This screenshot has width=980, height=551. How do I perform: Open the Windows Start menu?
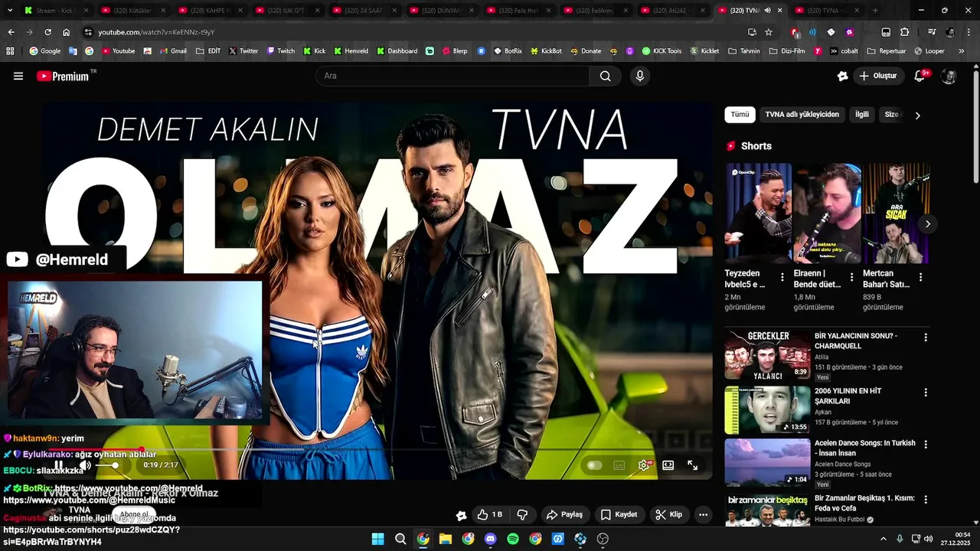[x=377, y=539]
